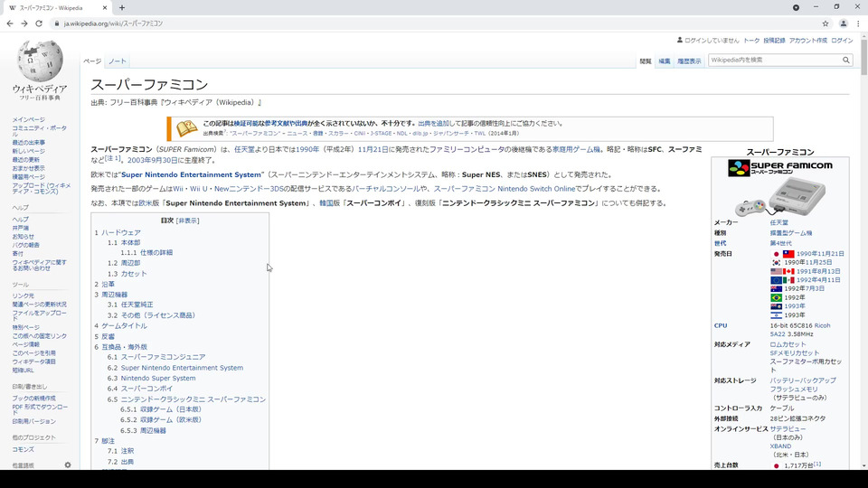Click 短縮URL sidebar link
The height and width of the screenshot is (488, 868).
(24, 371)
